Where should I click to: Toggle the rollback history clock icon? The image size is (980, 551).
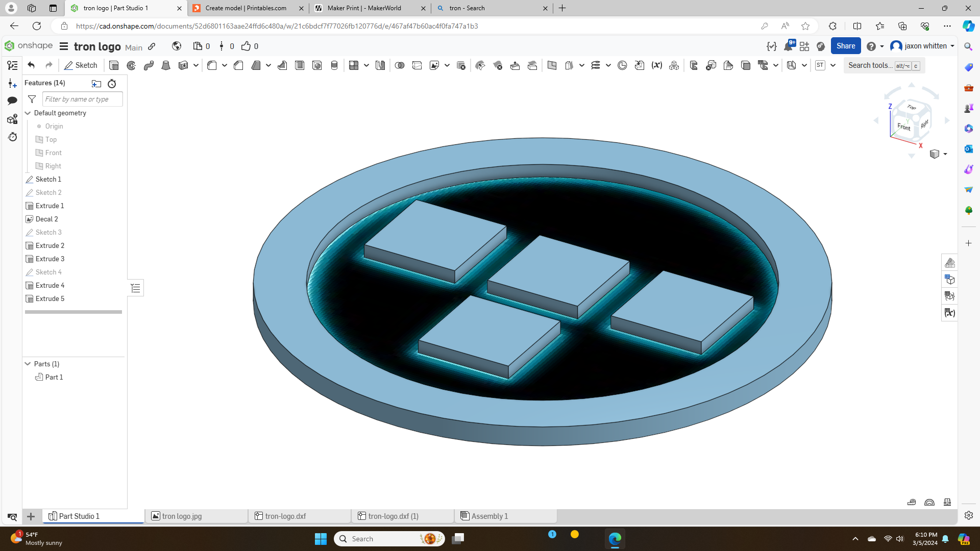tap(112, 83)
